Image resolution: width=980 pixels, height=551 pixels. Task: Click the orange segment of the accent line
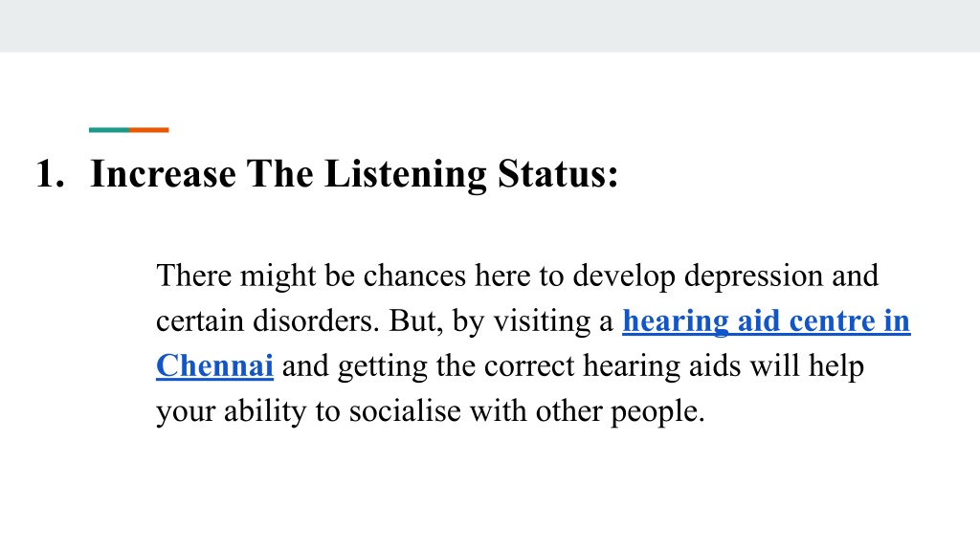(149, 130)
